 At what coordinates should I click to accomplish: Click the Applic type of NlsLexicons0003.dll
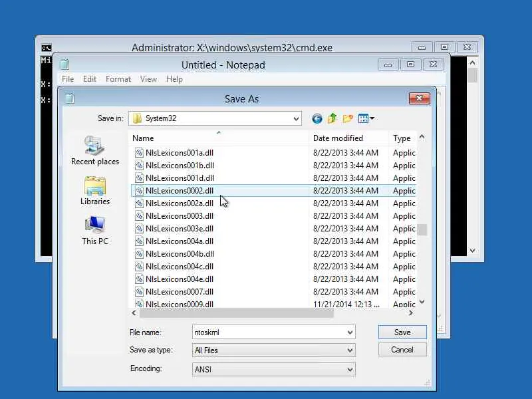coord(404,215)
